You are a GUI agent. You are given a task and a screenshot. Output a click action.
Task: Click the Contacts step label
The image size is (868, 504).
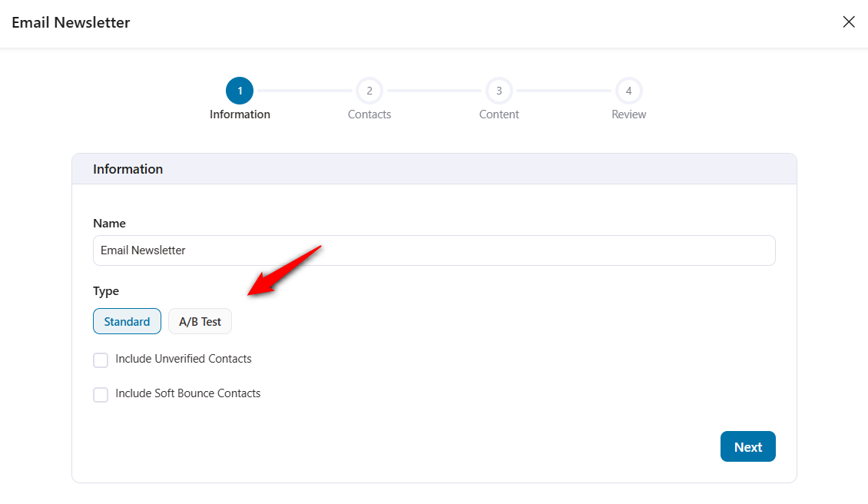tap(369, 114)
